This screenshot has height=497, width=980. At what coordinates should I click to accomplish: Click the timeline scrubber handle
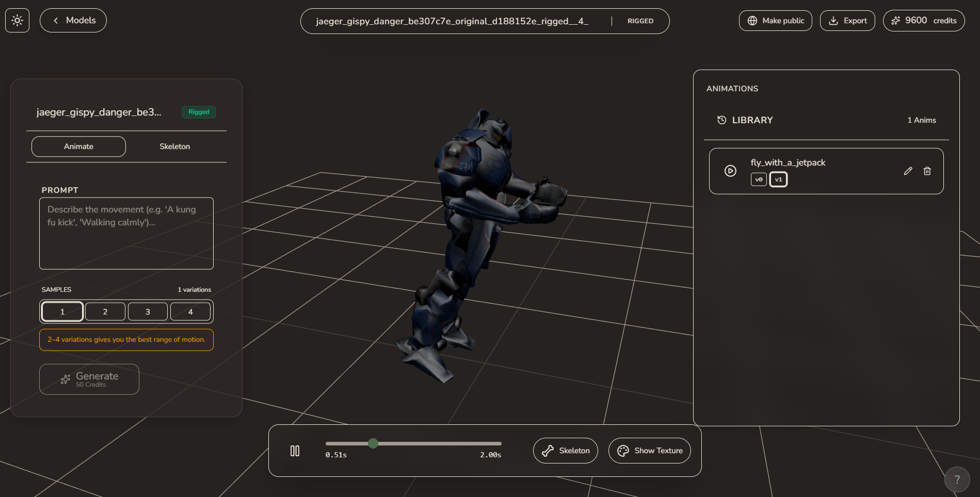[x=373, y=443]
